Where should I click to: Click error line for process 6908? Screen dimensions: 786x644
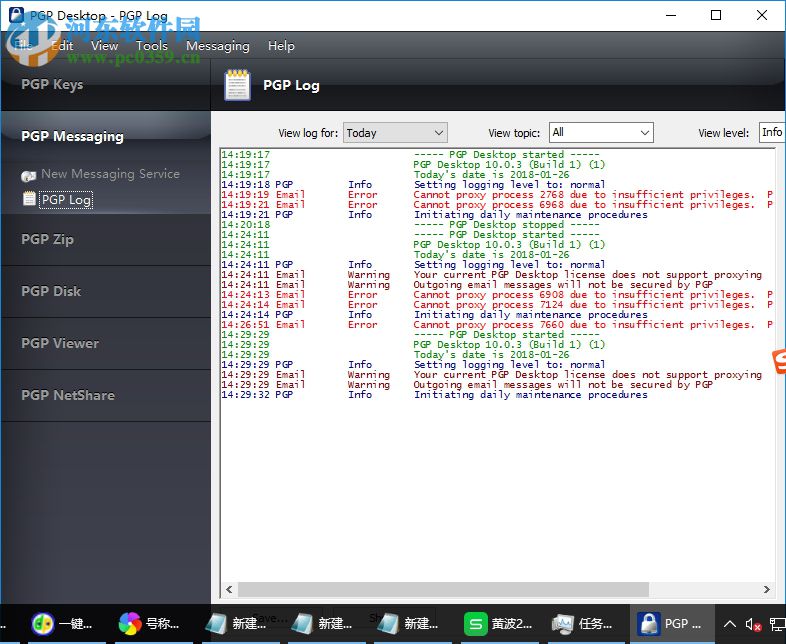click(497, 295)
